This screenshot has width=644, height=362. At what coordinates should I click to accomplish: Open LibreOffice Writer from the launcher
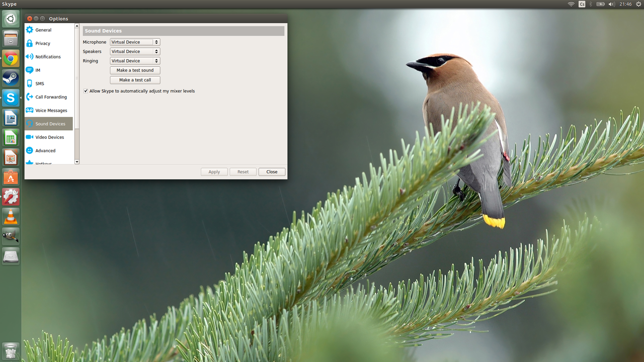tap(11, 118)
